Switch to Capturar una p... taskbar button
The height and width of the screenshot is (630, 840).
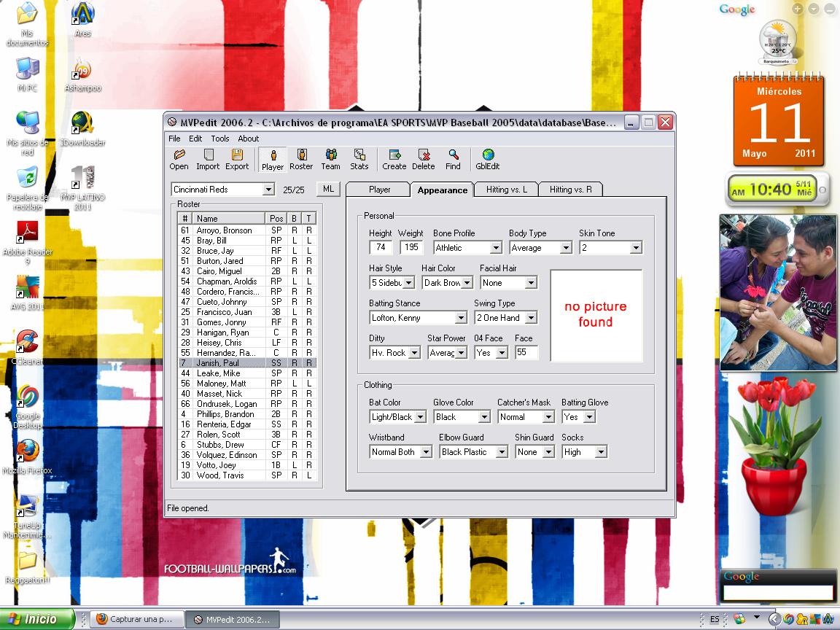[137, 619]
